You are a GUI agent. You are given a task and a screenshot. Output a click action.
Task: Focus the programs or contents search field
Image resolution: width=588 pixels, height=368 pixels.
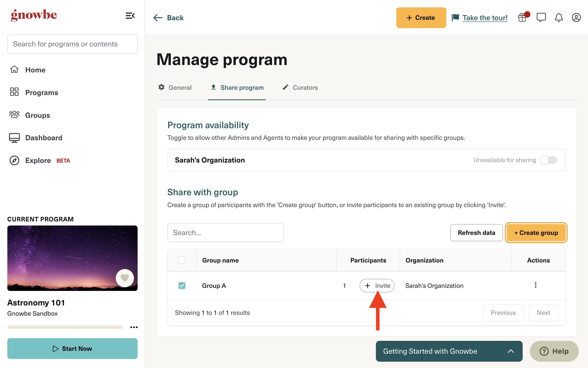pos(72,44)
